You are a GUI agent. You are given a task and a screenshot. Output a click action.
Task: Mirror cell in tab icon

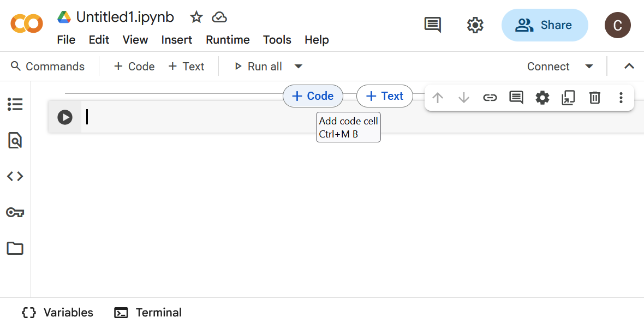pos(568,98)
